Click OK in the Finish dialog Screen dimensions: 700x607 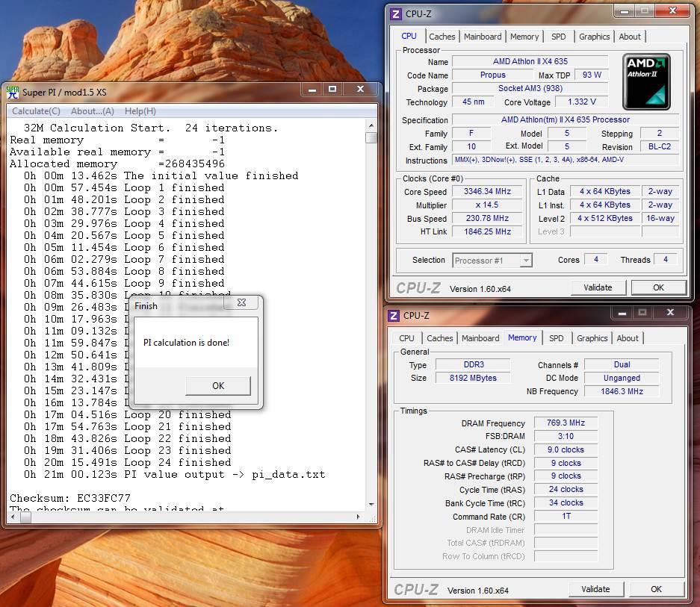(x=218, y=385)
